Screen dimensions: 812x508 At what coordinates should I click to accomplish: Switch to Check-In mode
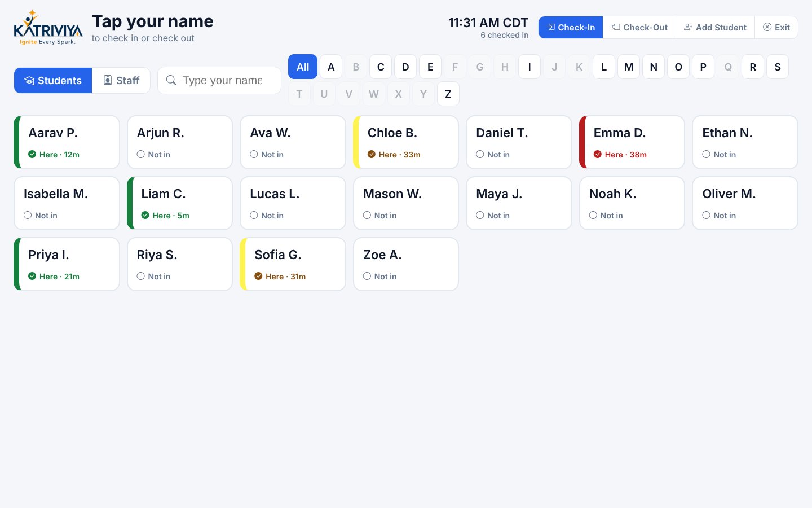(571, 27)
